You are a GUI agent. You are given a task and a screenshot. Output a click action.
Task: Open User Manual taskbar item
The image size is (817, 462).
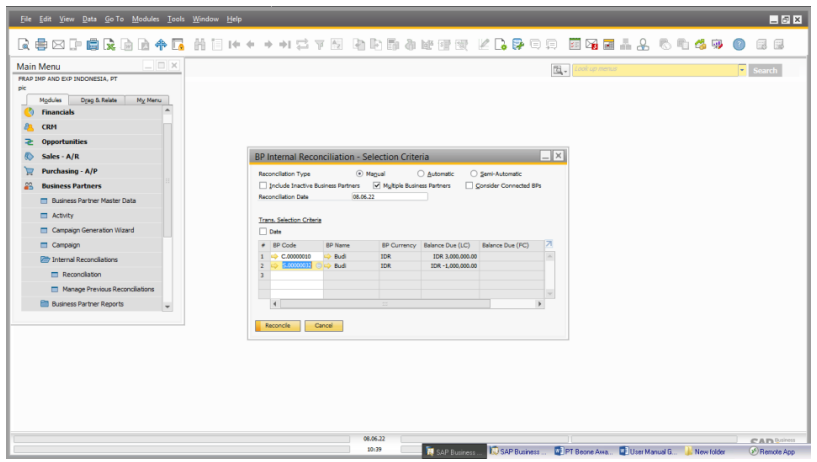tap(647, 452)
